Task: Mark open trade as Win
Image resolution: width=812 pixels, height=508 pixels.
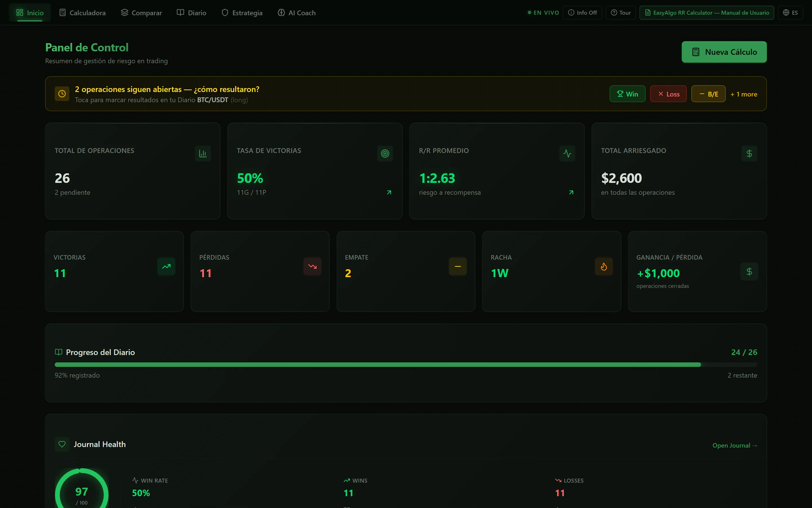Action: [x=627, y=94]
